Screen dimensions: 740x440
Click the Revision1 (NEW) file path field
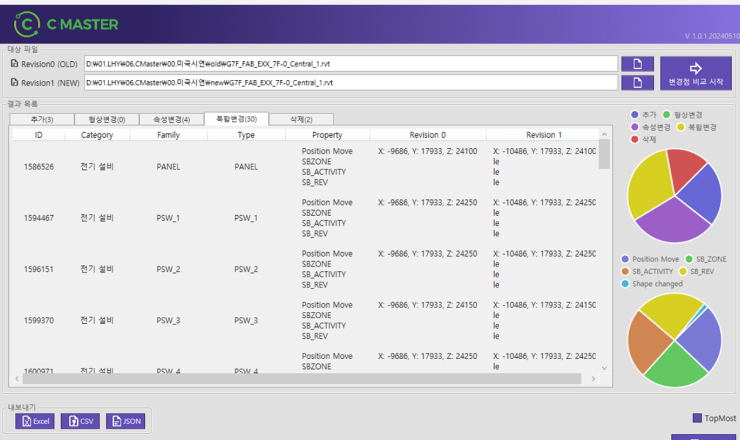351,82
